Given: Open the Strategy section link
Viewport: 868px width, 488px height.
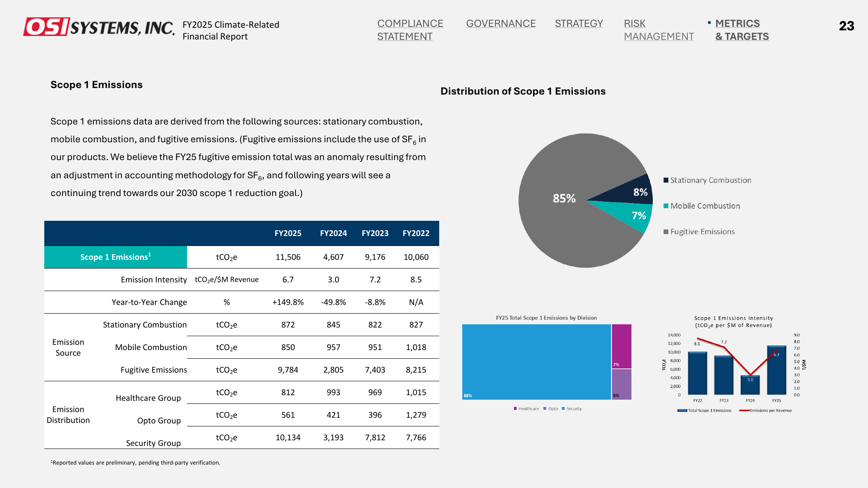Looking at the screenshot, I should click(579, 23).
